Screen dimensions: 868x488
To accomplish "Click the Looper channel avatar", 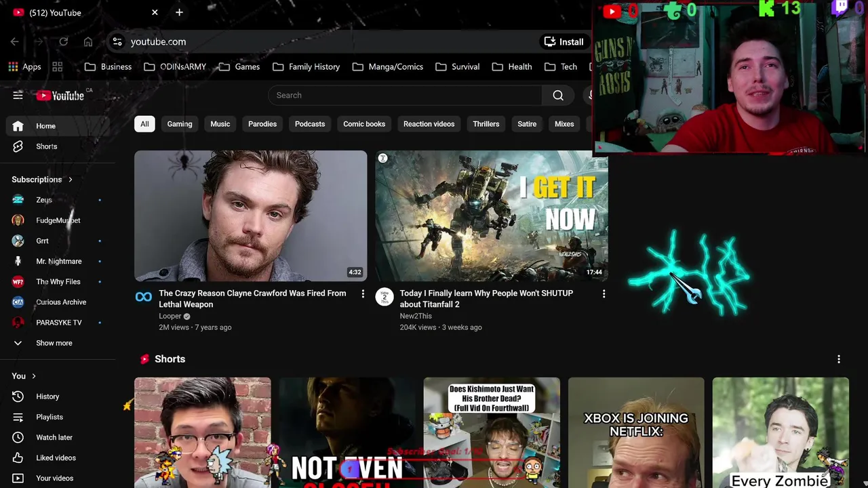I will pyautogui.click(x=144, y=297).
